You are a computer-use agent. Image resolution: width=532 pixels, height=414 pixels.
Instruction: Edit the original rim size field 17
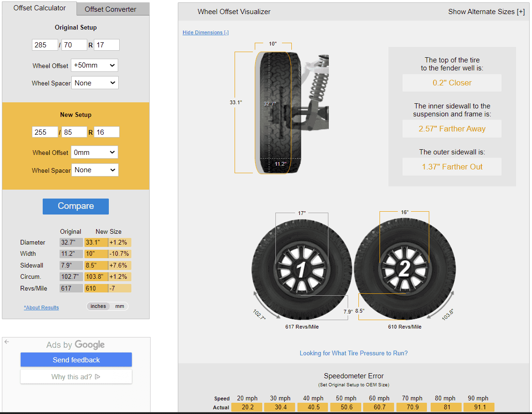pos(106,45)
